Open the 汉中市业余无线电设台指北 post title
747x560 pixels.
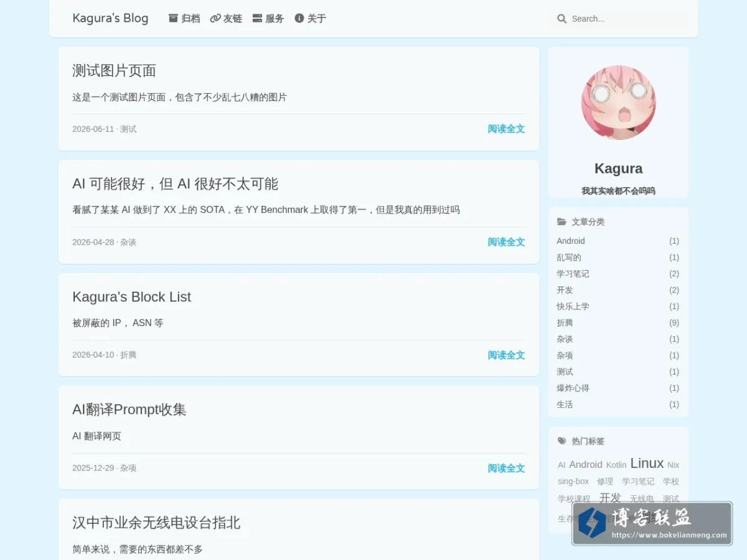(156, 523)
